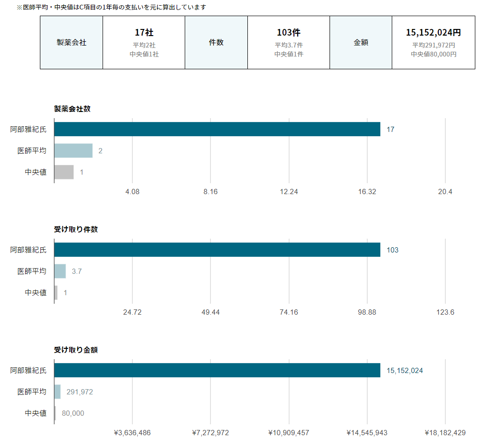This screenshot has width=491, height=448.
Task: Click the 阿部雅紀氏 bar in 製薬会社数 chart
Action: point(217,129)
